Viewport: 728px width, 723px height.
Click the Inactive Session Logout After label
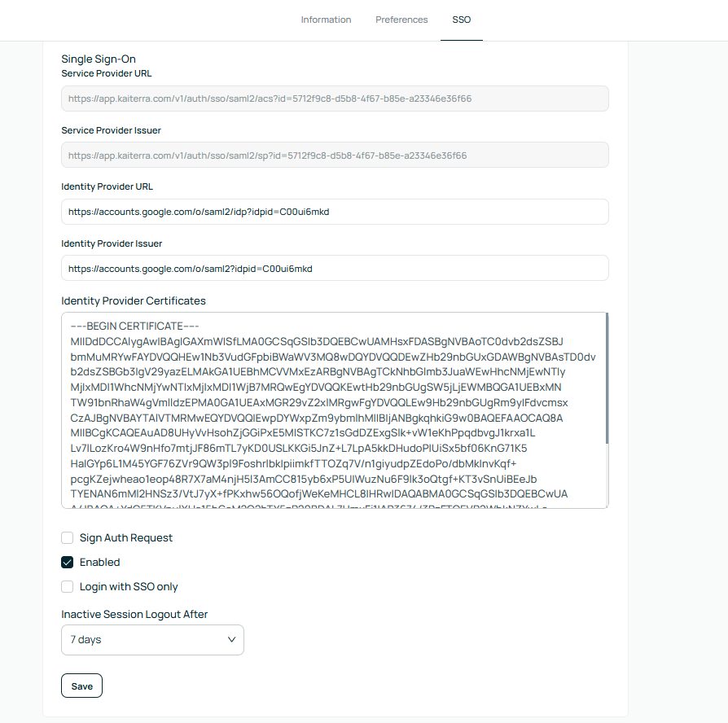(134, 614)
